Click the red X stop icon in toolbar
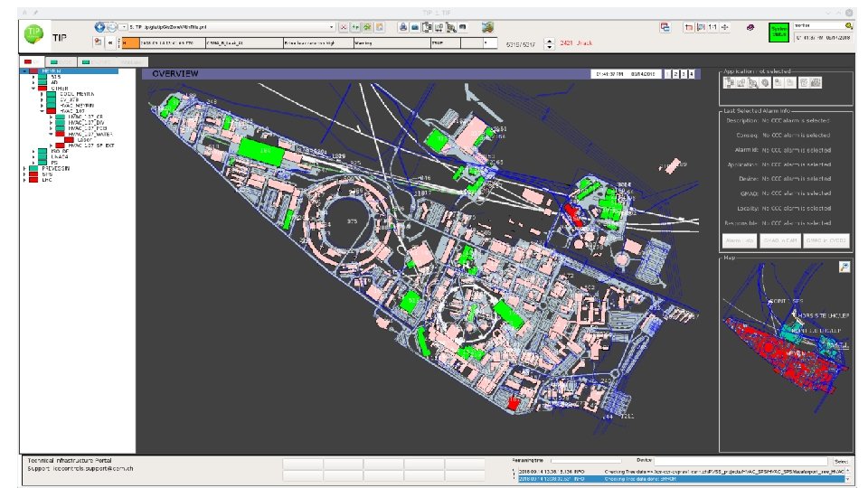The image size is (868, 488). pos(344,27)
